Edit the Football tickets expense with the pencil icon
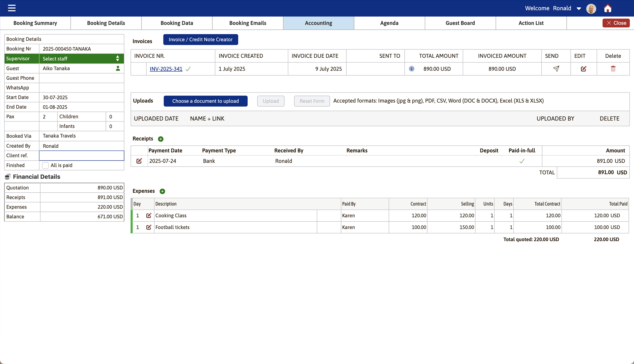Image resolution: width=634 pixels, height=364 pixels. coord(149,227)
